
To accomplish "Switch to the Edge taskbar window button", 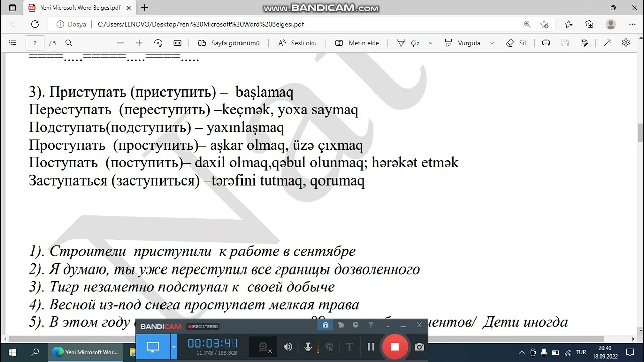I will pos(85,352).
